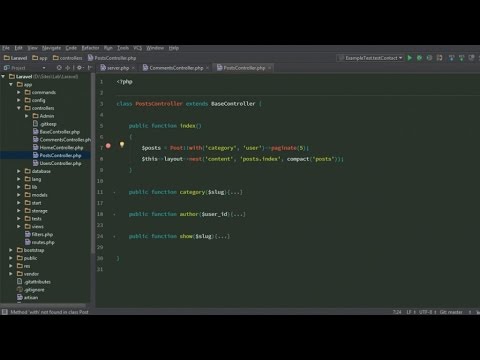Click the VCS update project icon
480x360 pixels.
click(x=451, y=58)
